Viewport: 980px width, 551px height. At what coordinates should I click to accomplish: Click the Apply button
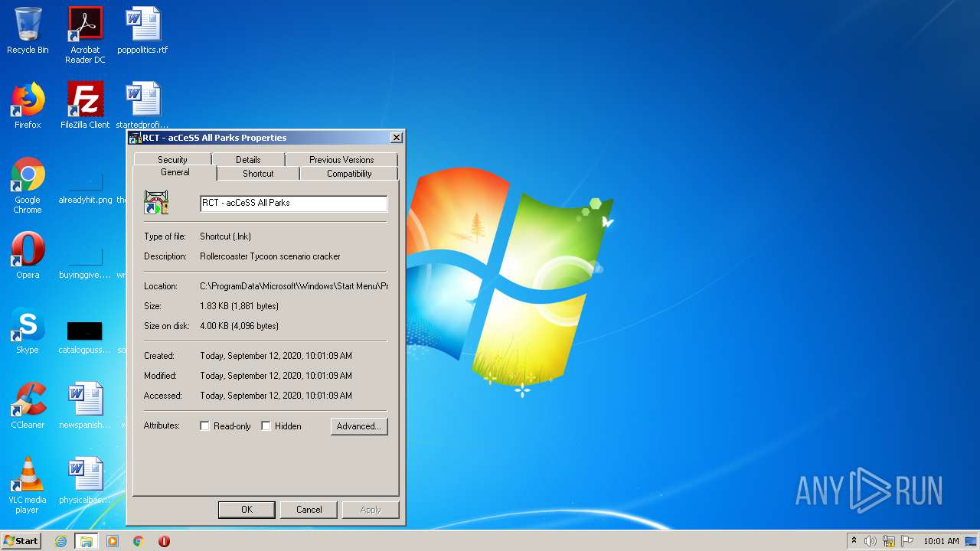coord(371,510)
